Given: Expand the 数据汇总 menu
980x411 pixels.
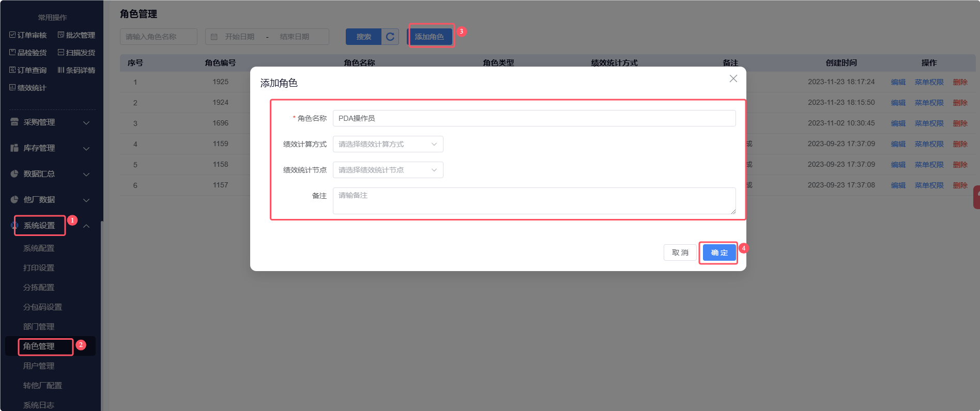Looking at the screenshot, I should (x=50, y=174).
